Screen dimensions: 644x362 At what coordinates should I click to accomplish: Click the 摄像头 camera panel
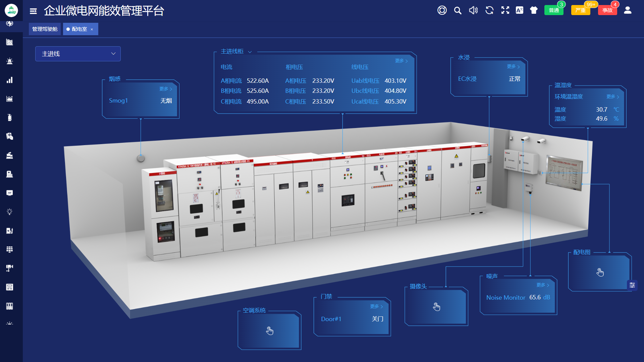(436, 307)
